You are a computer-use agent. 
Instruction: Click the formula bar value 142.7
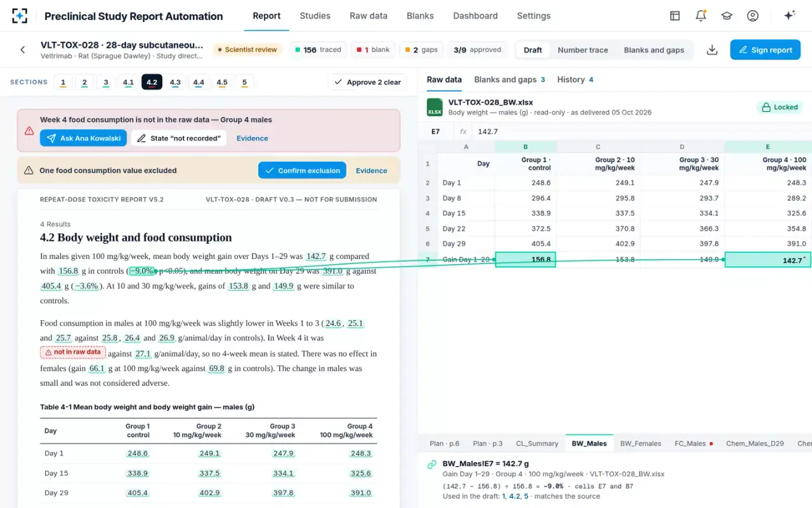[x=488, y=131]
